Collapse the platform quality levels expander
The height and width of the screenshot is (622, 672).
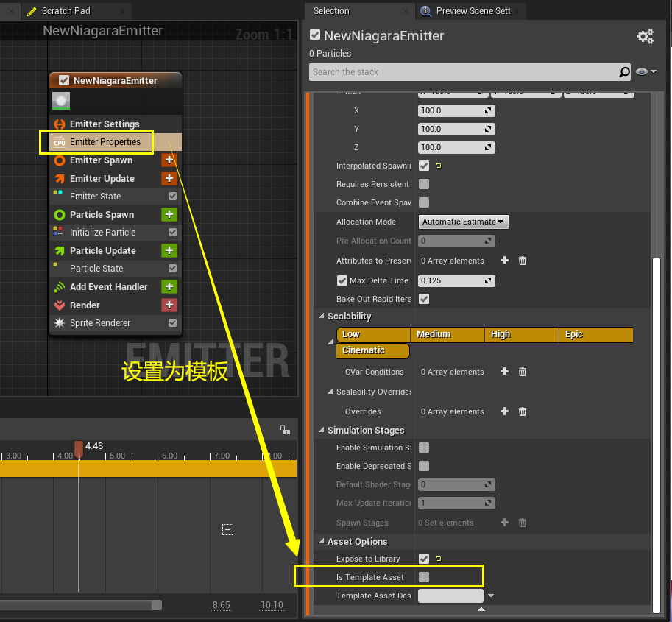(x=330, y=342)
